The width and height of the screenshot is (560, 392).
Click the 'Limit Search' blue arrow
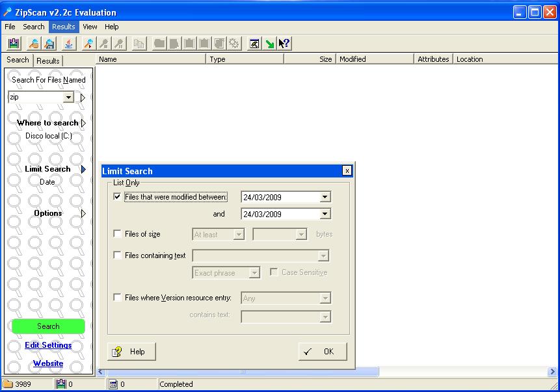(83, 169)
